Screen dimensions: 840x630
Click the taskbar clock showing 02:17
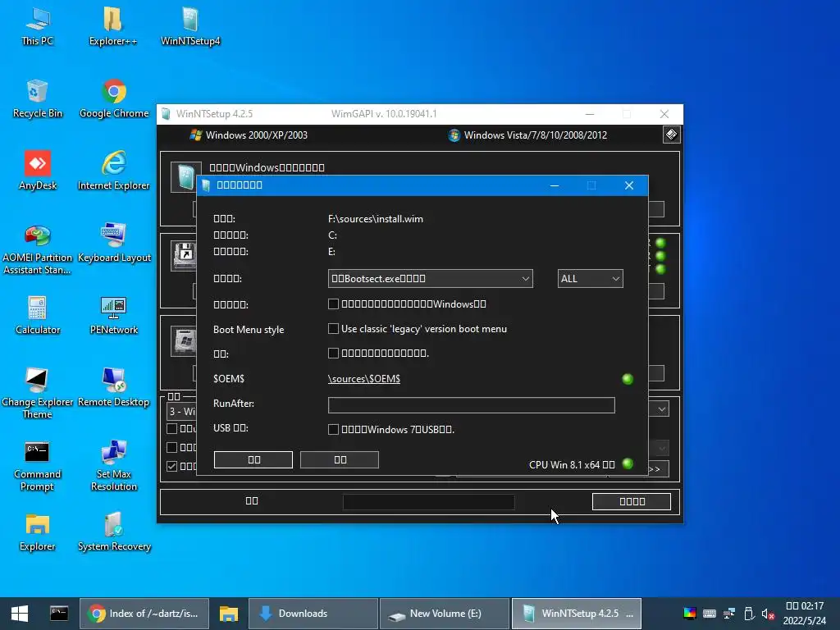[x=804, y=614]
